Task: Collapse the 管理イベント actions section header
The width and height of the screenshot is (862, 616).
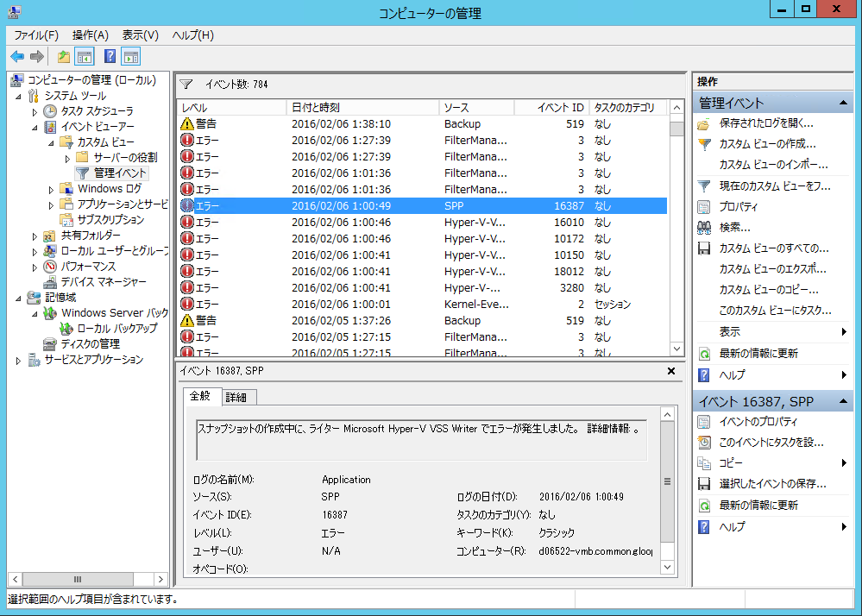Action: point(843,103)
